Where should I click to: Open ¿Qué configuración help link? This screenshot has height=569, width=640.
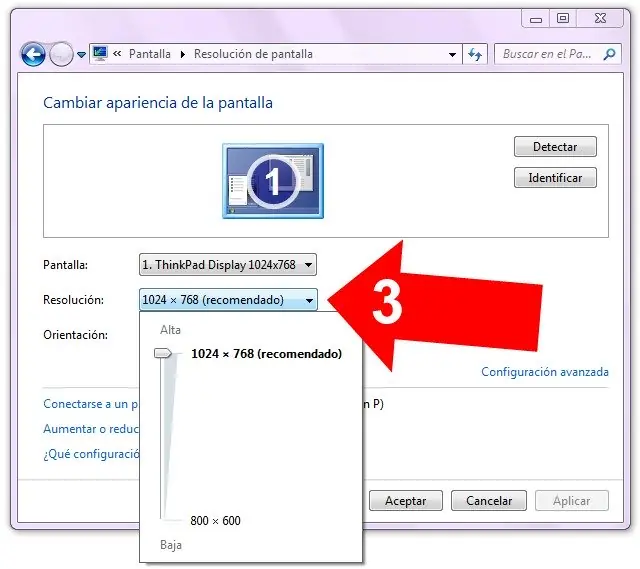tap(91, 454)
